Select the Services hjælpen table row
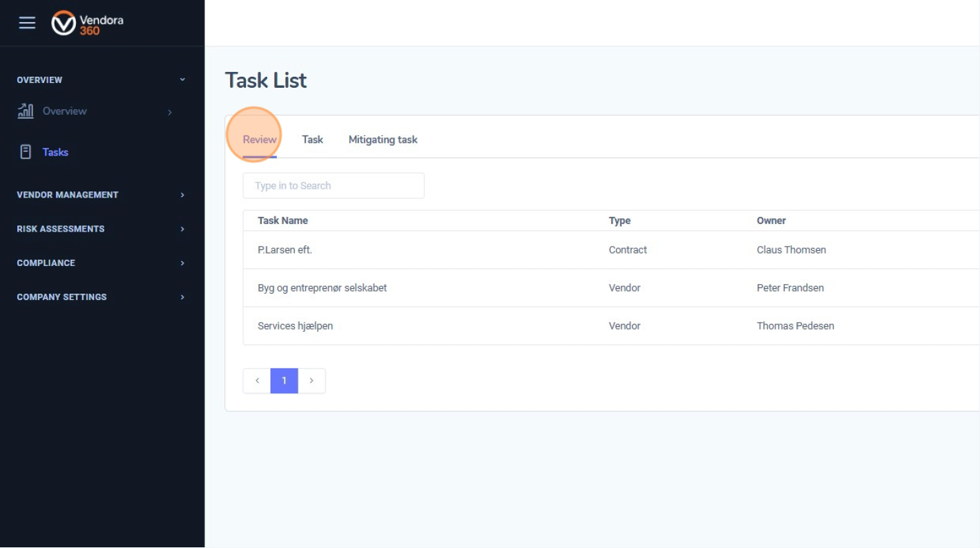The image size is (980, 548). [295, 325]
